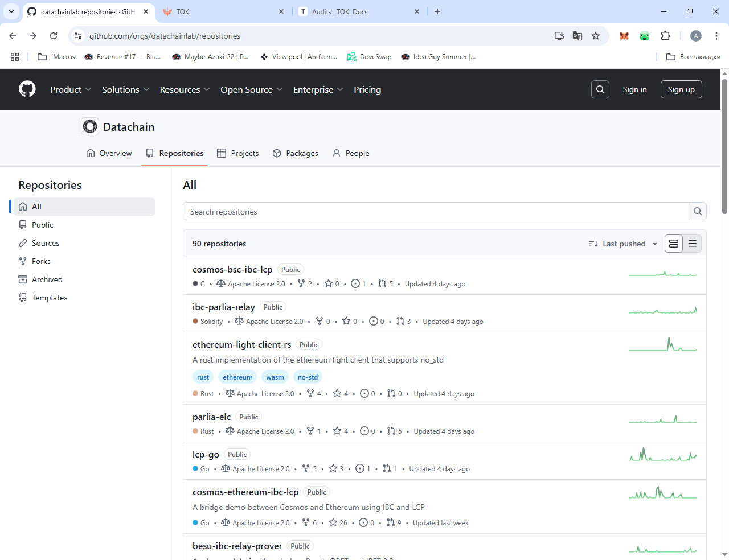The height and width of the screenshot is (560, 729).
Task: Select the Repositories tab
Action: [x=174, y=153]
